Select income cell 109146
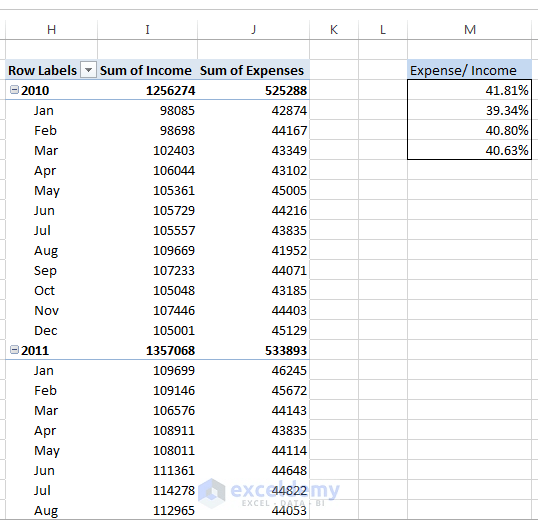The image size is (538, 520). pyautogui.click(x=148, y=390)
